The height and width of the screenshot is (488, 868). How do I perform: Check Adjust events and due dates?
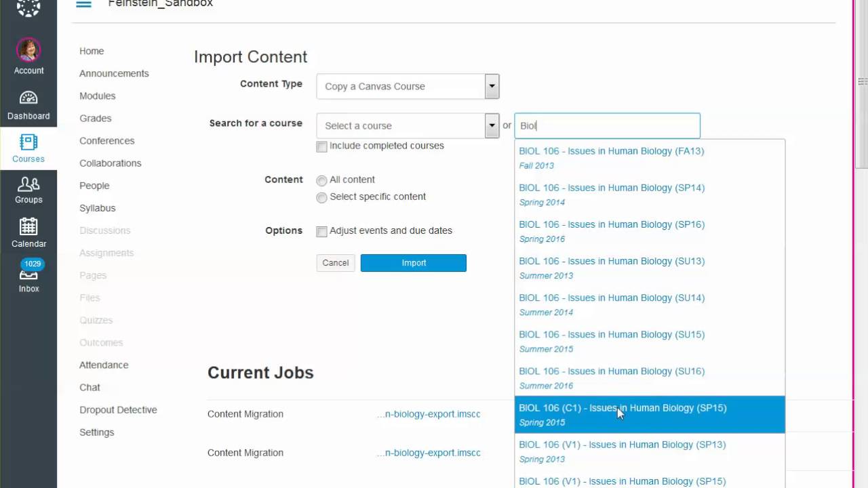(x=322, y=231)
